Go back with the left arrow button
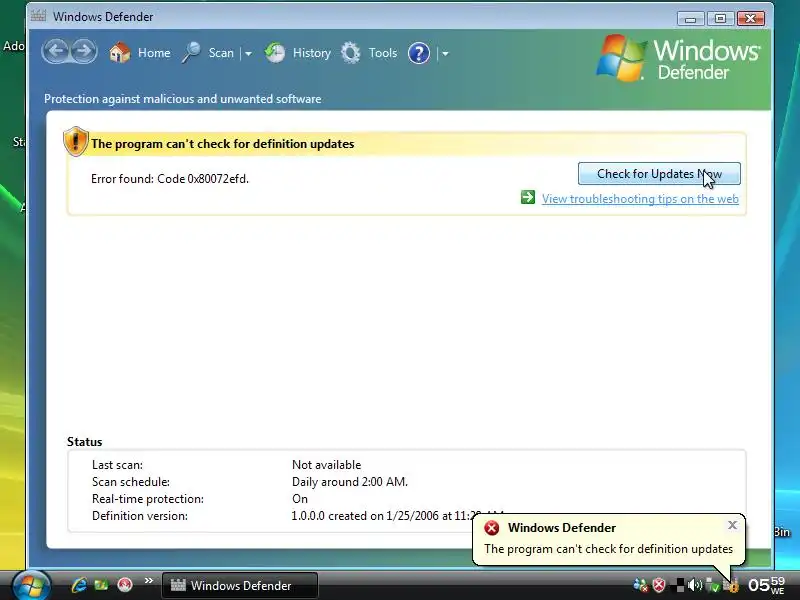The height and width of the screenshot is (600, 800). [x=56, y=52]
